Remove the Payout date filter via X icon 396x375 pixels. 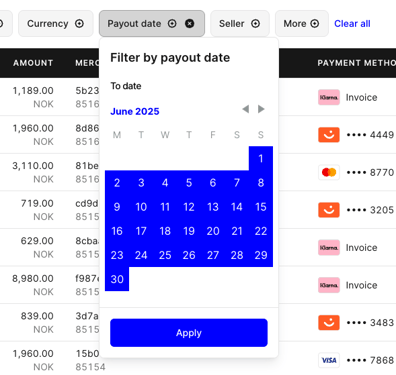coord(190,24)
